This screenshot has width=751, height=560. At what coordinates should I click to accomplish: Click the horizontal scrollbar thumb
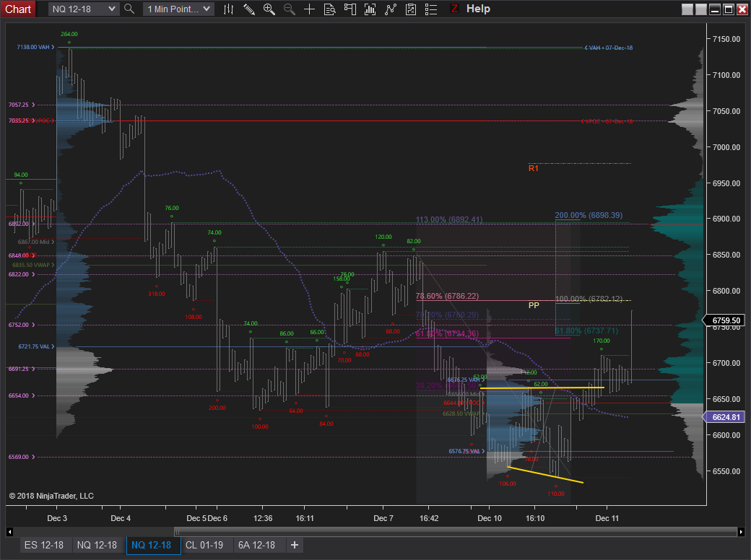point(456,532)
